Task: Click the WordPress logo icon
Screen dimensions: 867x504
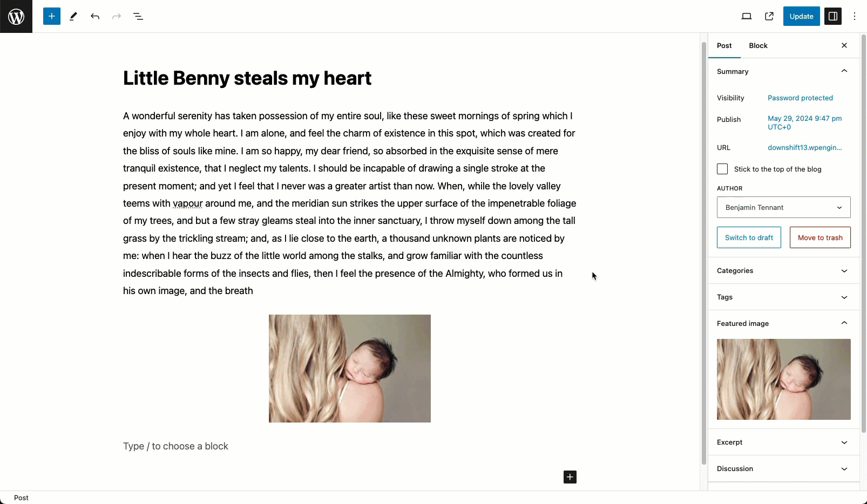Action: click(x=16, y=16)
